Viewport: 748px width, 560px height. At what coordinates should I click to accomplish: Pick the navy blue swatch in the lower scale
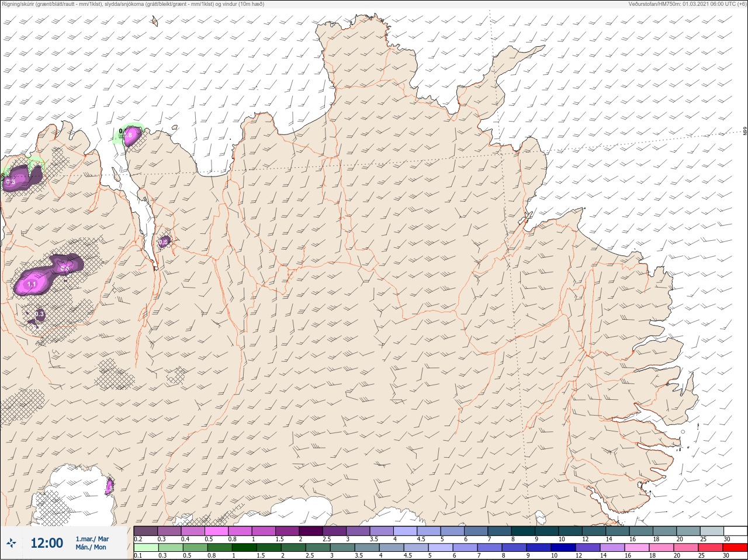pyautogui.click(x=563, y=548)
